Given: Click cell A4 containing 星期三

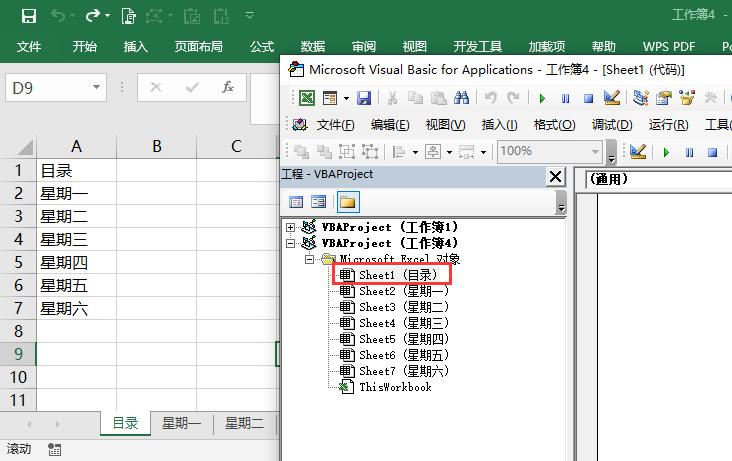Looking at the screenshot, I should click(x=77, y=239).
